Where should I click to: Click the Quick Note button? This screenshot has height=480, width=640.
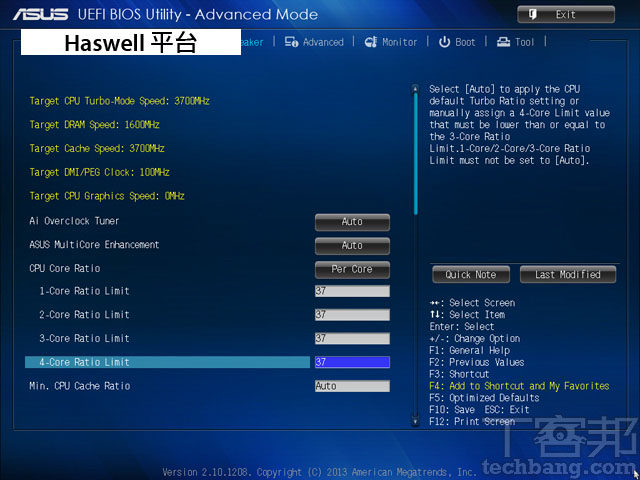coord(471,274)
